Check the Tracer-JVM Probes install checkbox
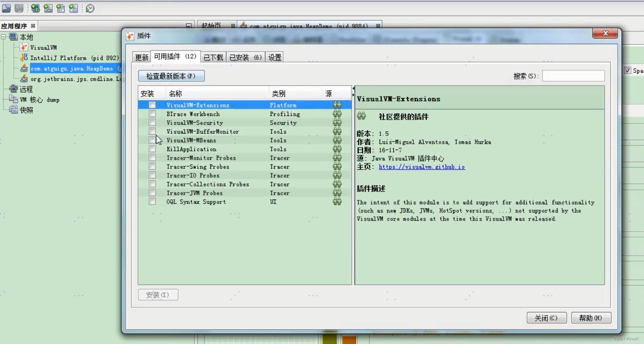This screenshot has height=344, width=644. [x=152, y=193]
